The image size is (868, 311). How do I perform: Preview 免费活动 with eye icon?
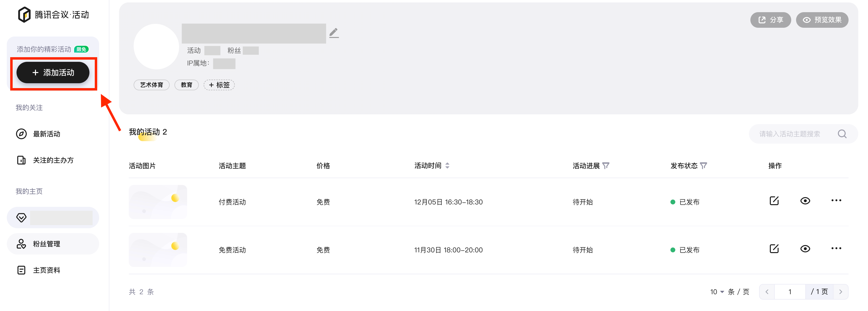coord(805,249)
